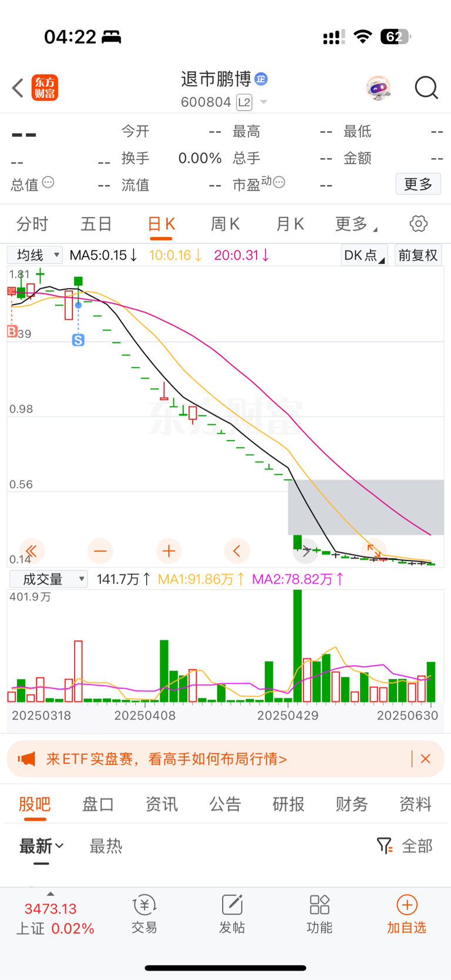Switch to the 月K chart tab
451x980 pixels.
[x=290, y=224]
